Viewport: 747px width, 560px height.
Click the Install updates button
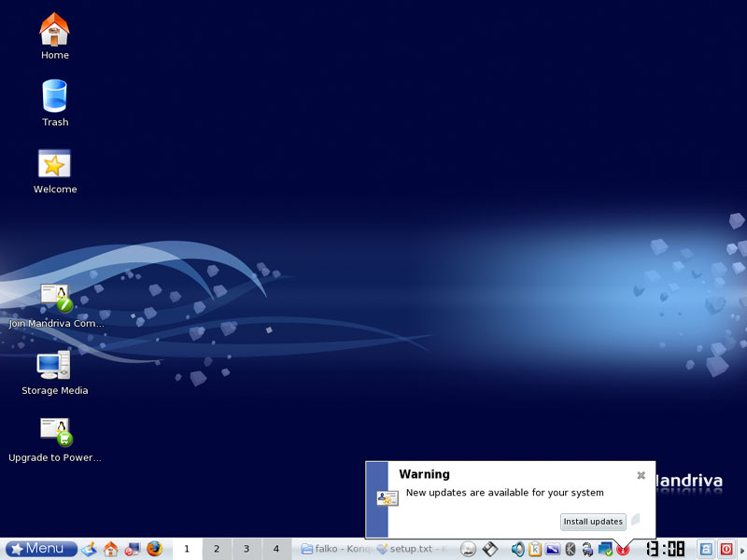click(593, 522)
